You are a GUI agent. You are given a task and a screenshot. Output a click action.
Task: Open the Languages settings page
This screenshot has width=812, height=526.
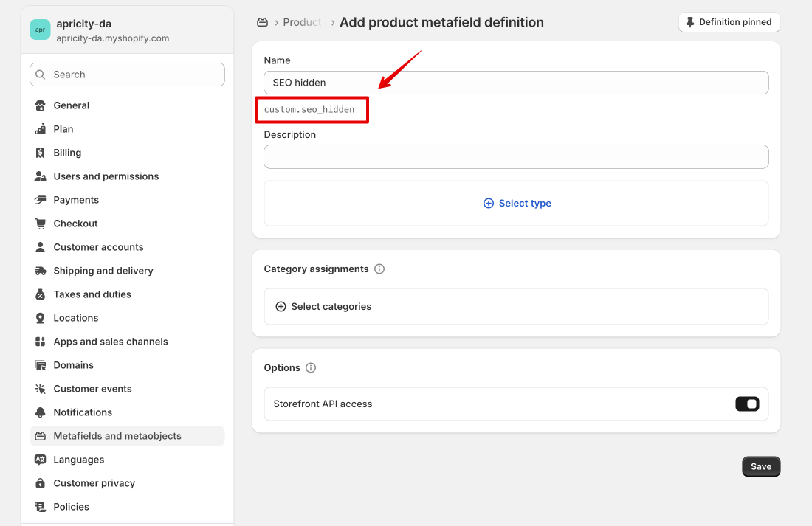point(79,460)
